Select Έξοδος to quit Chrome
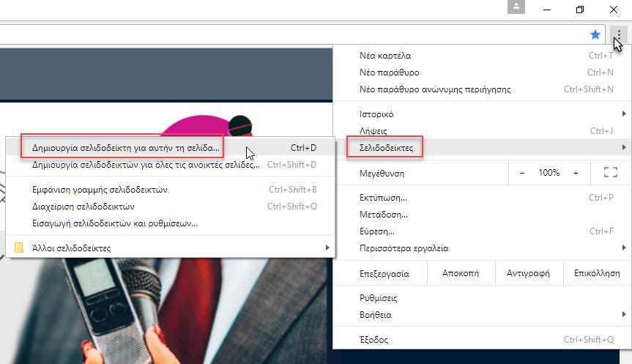Viewport: 632px width, 364px height. [x=482, y=339]
